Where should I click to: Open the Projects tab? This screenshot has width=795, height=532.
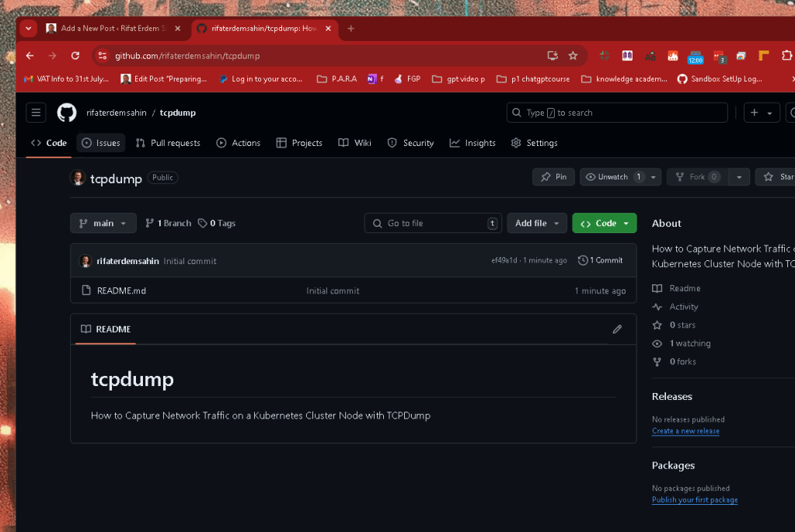(299, 143)
